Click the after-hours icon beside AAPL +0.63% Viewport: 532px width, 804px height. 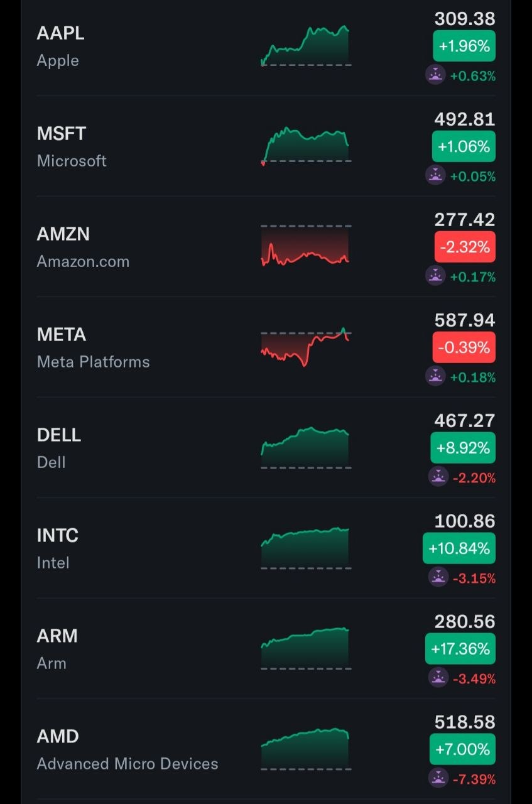[435, 75]
